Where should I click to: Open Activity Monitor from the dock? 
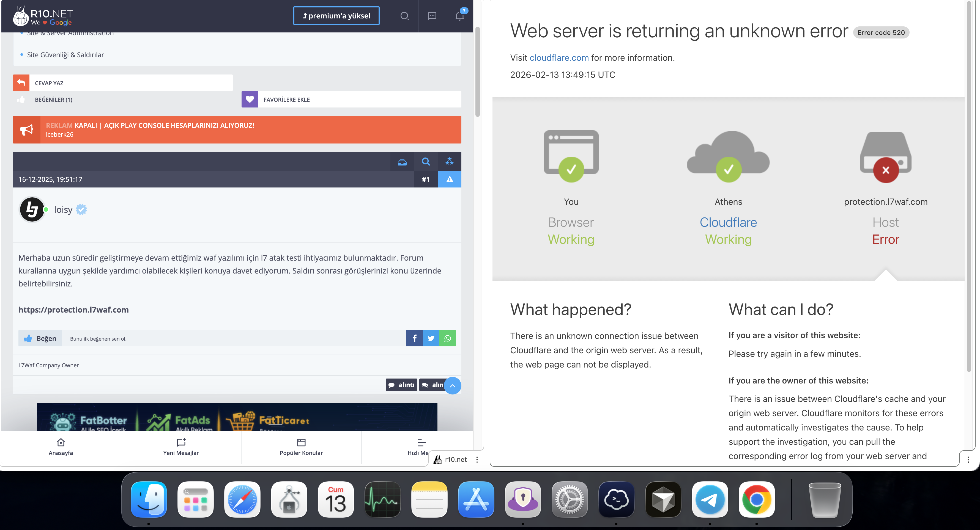click(383, 499)
